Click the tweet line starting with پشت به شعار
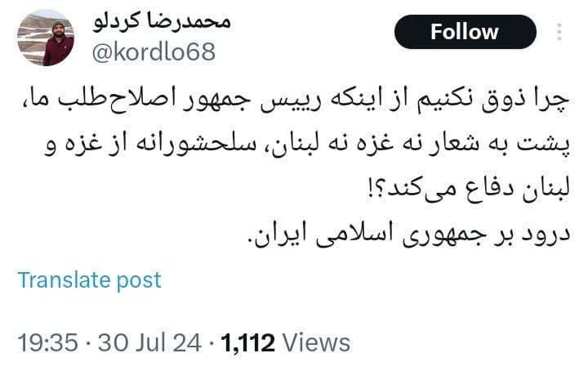Image resolution: width=588 pixels, height=371 pixels. click(308, 145)
